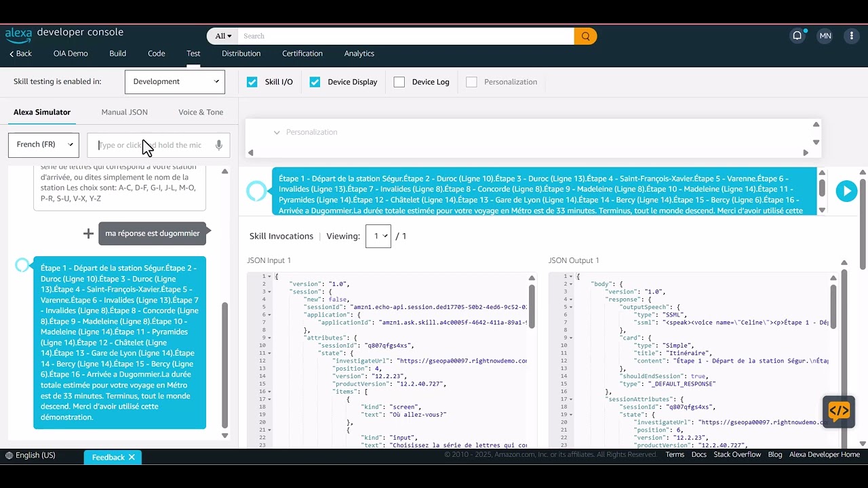The height and width of the screenshot is (488, 868).
Task: Click the up arrow of speech text scrollbar
Action: click(x=822, y=173)
